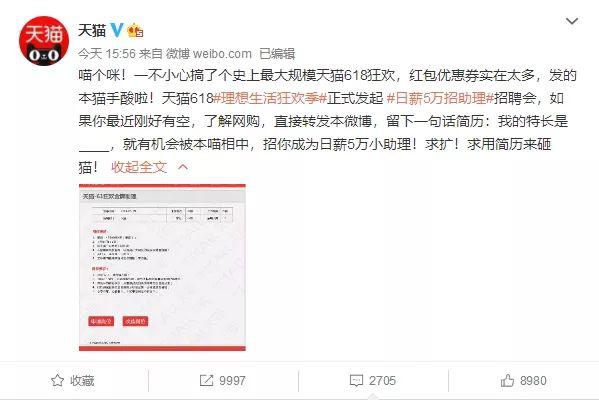
Task: Click the 微博 weibo.com source link
Action: point(209,54)
